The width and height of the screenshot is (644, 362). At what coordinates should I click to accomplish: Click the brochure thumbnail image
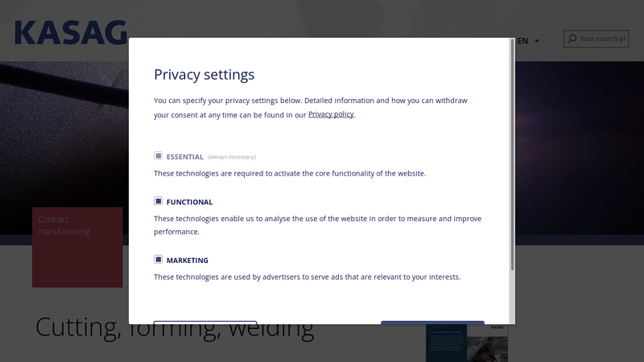468,343
